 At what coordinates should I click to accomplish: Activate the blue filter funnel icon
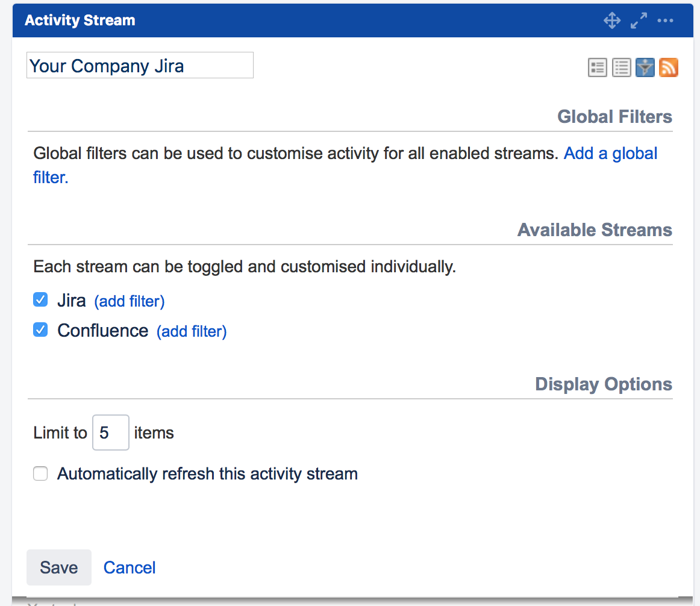645,67
